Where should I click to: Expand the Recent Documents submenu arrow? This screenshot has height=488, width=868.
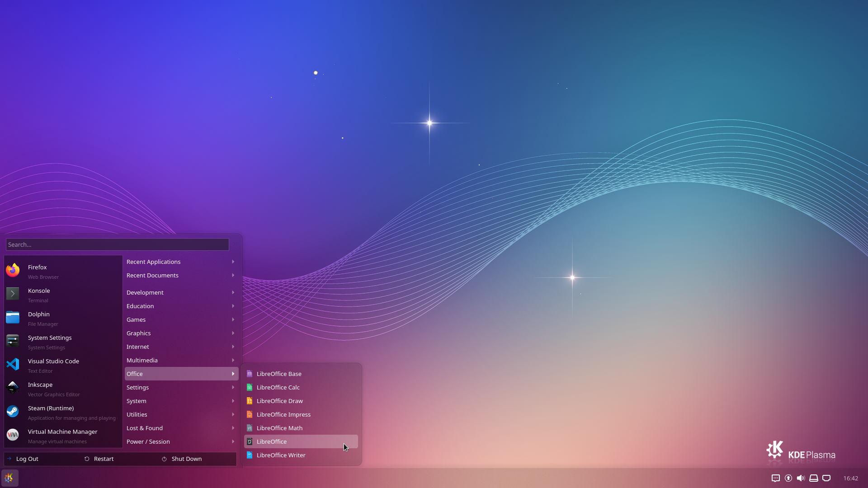tap(233, 275)
